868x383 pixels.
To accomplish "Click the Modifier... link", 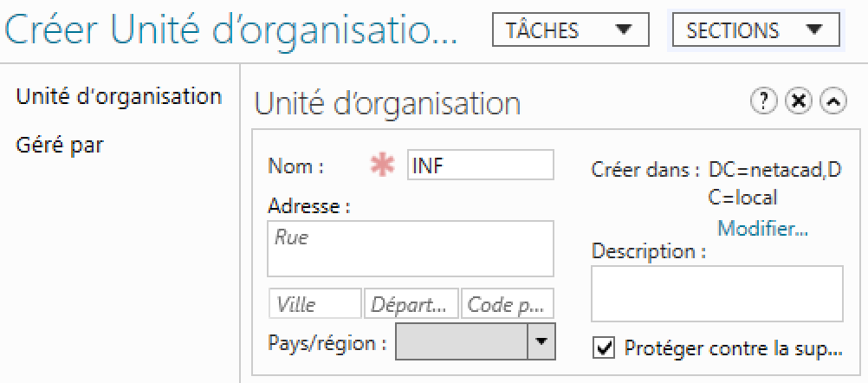I will pos(762,229).
